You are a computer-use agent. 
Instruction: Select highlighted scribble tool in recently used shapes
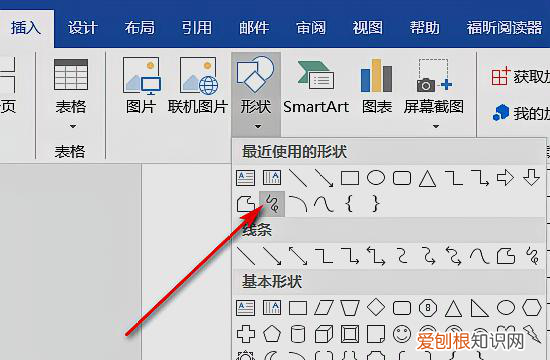[272, 204]
